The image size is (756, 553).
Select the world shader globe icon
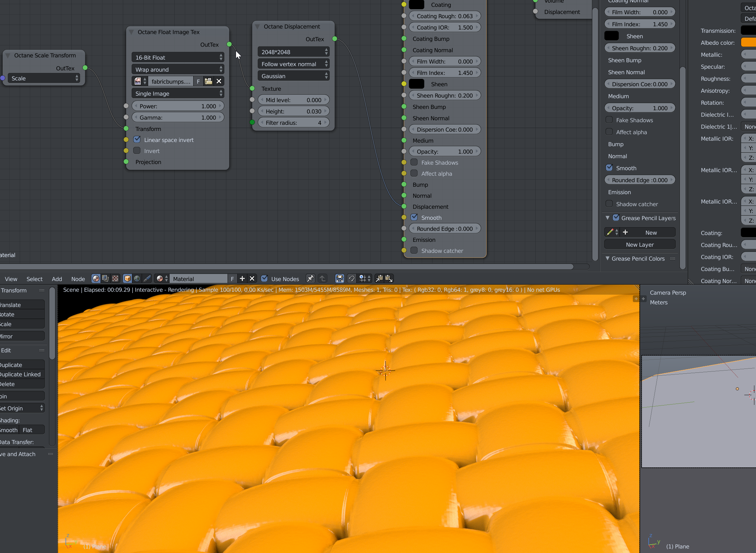click(x=137, y=278)
